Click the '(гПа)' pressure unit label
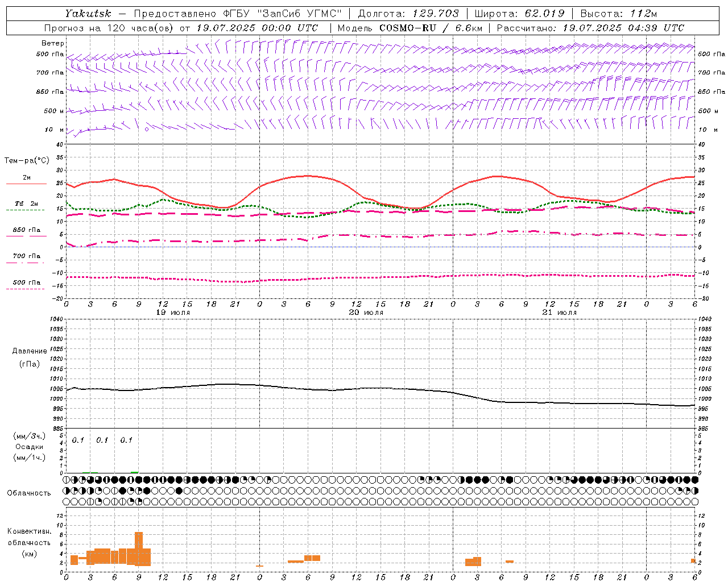Screen dimensions: 728x582 [30, 364]
